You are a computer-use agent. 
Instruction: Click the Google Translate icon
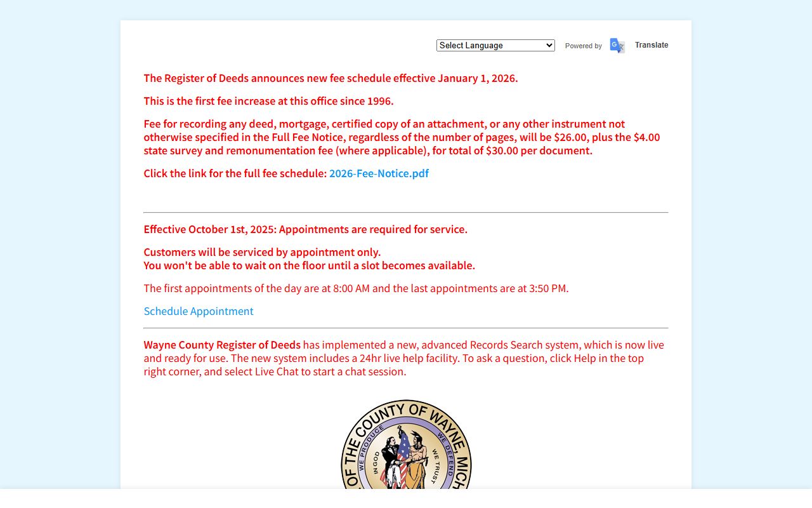(617, 46)
